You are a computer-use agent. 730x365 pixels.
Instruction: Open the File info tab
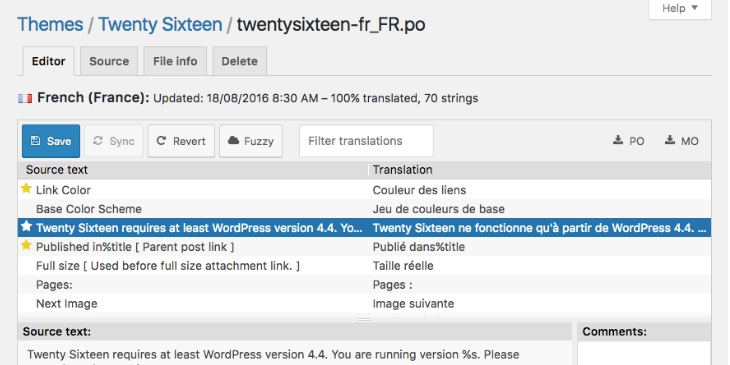175,61
